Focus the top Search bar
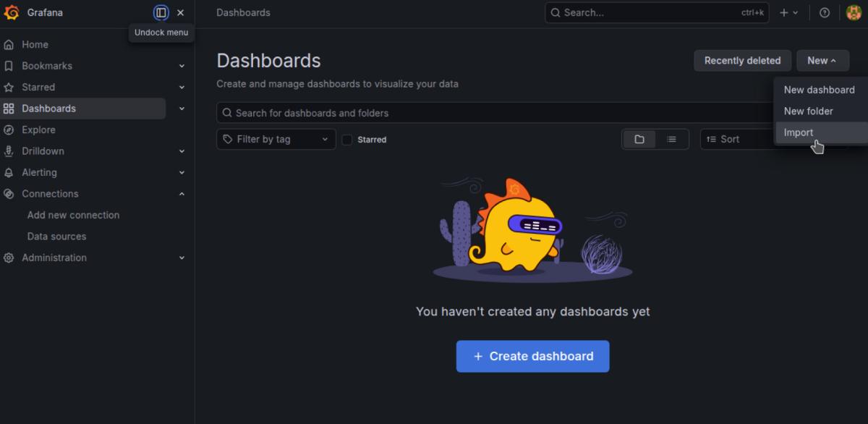Image resolution: width=868 pixels, height=424 pixels. coord(658,12)
